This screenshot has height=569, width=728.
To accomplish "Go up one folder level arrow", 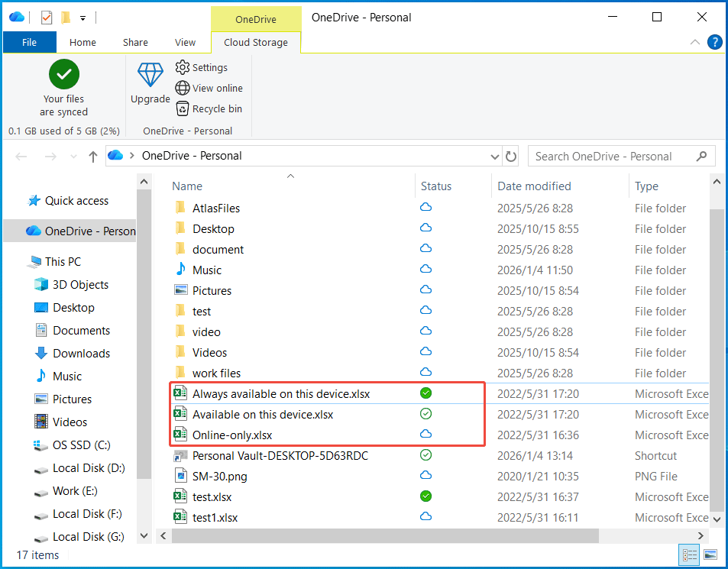I will pyautogui.click(x=93, y=157).
